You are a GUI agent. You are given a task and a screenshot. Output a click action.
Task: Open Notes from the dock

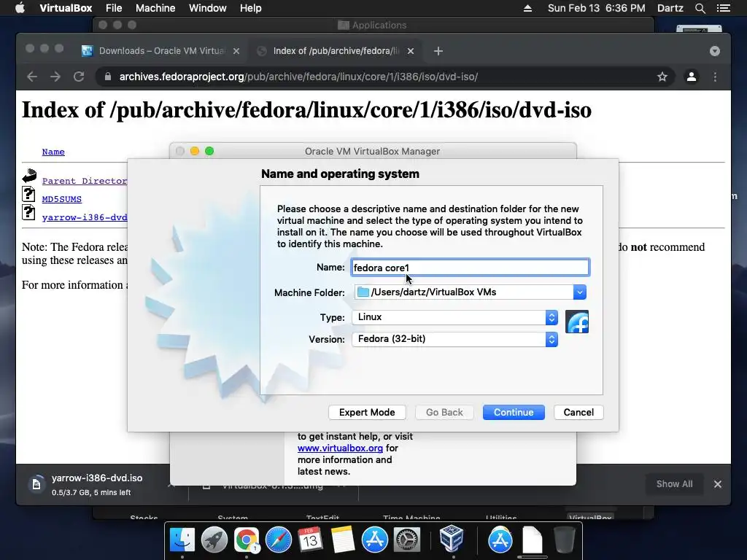(343, 540)
